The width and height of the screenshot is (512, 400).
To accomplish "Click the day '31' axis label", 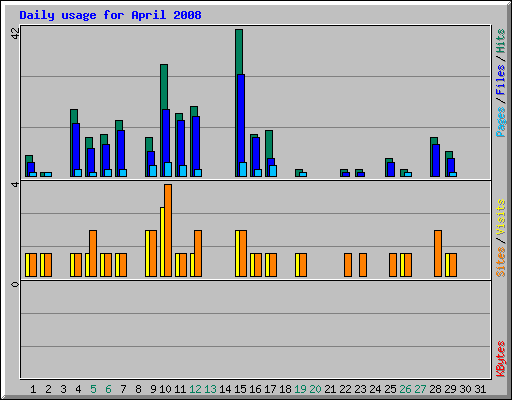I will (x=480, y=389).
